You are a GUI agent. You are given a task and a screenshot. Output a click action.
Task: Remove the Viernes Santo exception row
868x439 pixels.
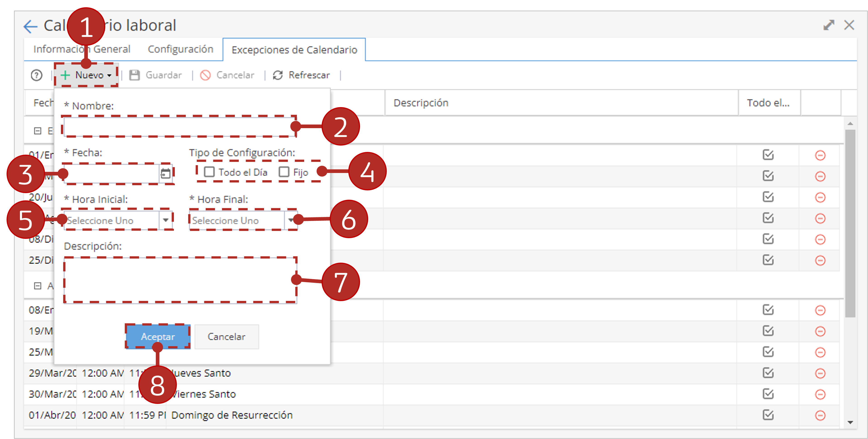coord(820,394)
